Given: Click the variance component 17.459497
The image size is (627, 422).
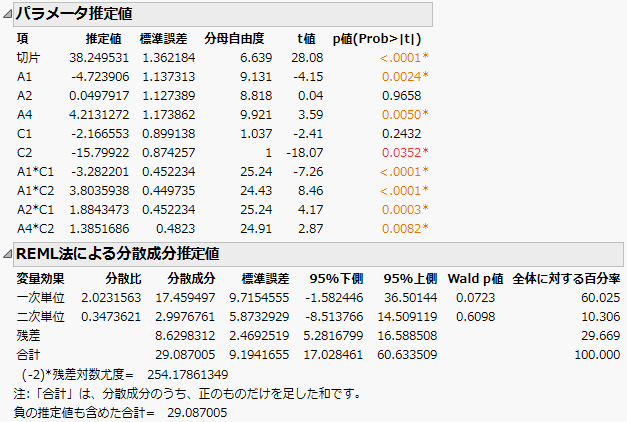Looking at the screenshot, I should click(x=185, y=298).
